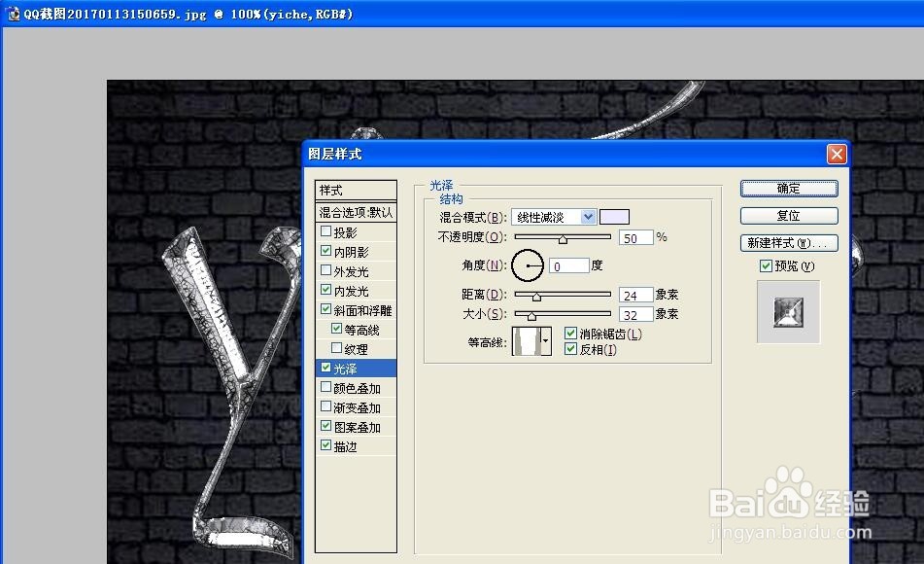This screenshot has height=564, width=924.
Task: Enable the 外发光 outer glow checkbox
Action: [325, 270]
